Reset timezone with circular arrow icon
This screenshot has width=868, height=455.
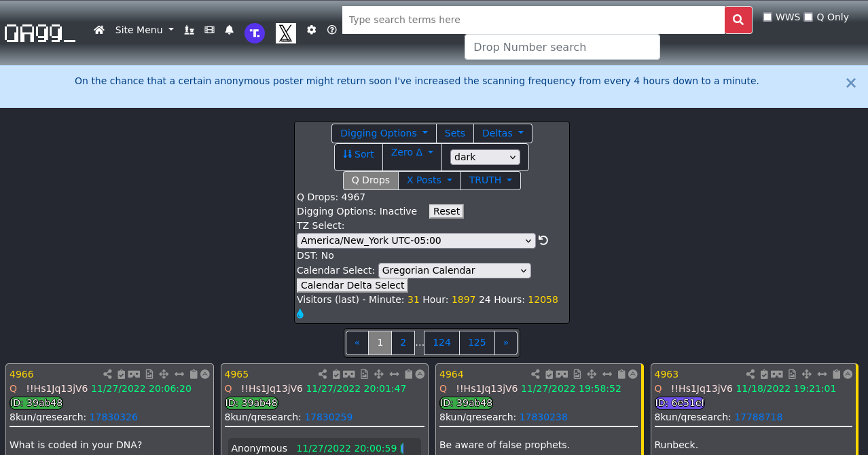(x=543, y=240)
